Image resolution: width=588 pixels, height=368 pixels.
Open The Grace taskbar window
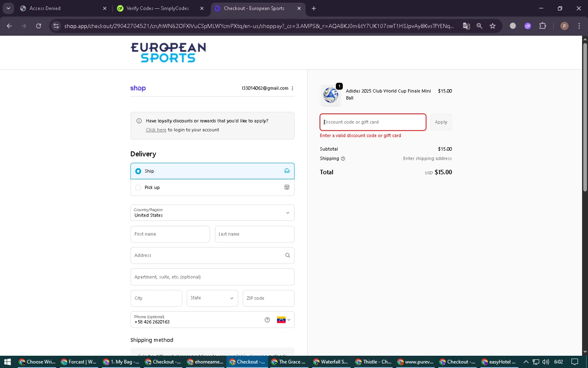click(x=289, y=362)
